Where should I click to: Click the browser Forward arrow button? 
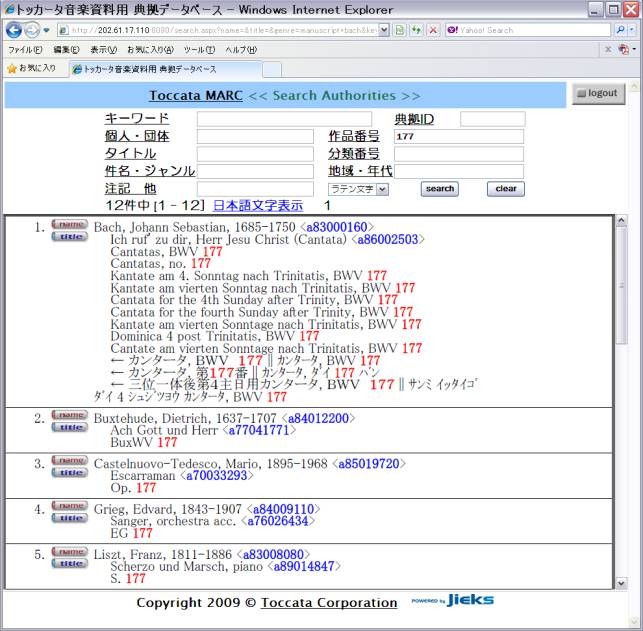pyautogui.click(x=32, y=30)
